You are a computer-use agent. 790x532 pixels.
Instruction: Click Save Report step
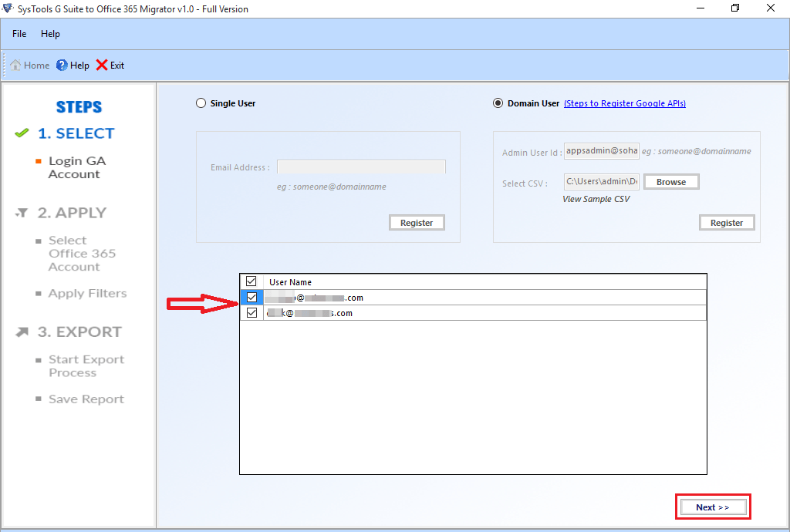click(x=86, y=399)
